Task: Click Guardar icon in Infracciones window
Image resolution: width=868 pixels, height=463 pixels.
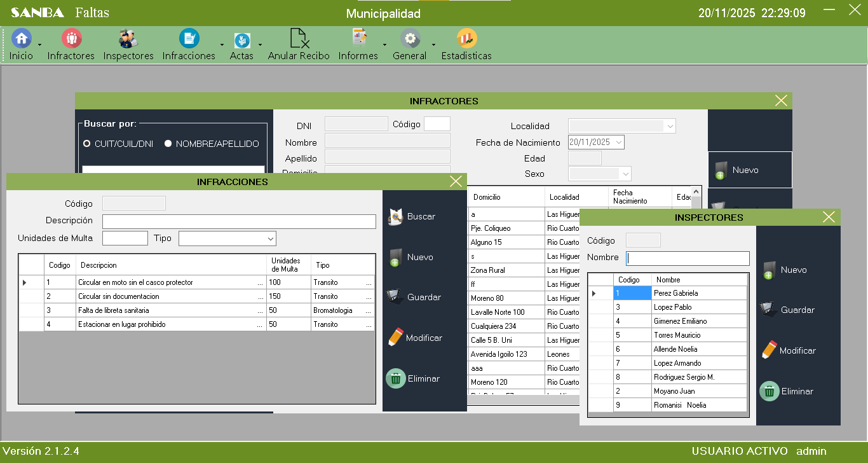Action: tap(396, 298)
